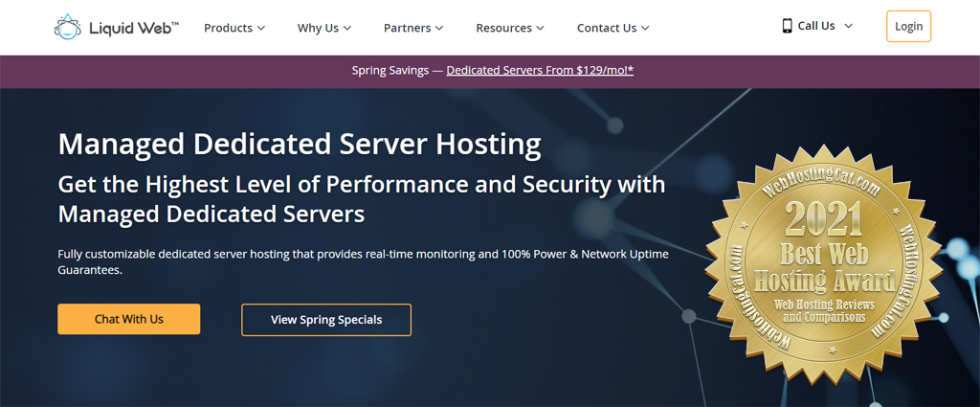Click the orange Chat With Us button
Screen dimensions: 980x407
point(129,319)
